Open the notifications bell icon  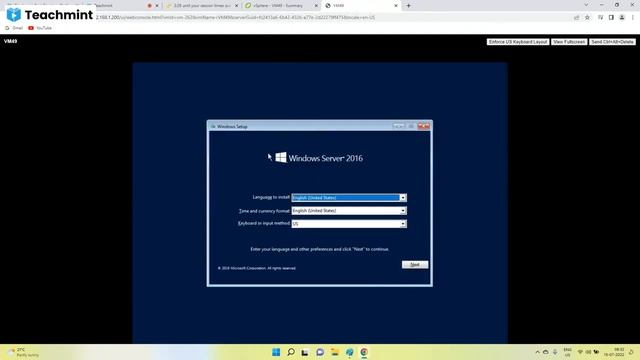pos(631,352)
